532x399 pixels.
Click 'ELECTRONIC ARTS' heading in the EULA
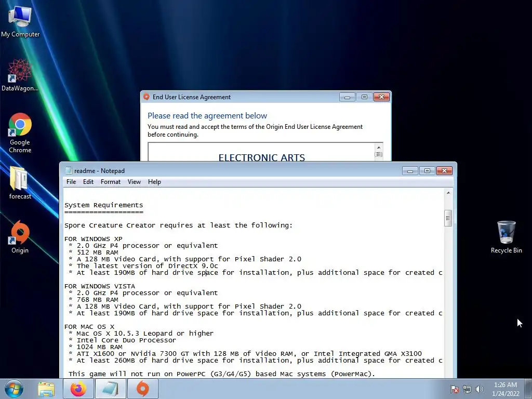(262, 157)
